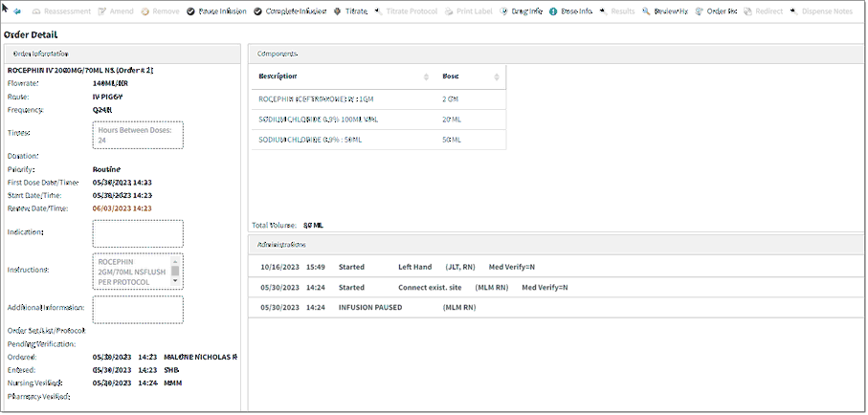Viewport: 868px width, 415px height.
Task: Click the Description column header
Action: [278, 76]
